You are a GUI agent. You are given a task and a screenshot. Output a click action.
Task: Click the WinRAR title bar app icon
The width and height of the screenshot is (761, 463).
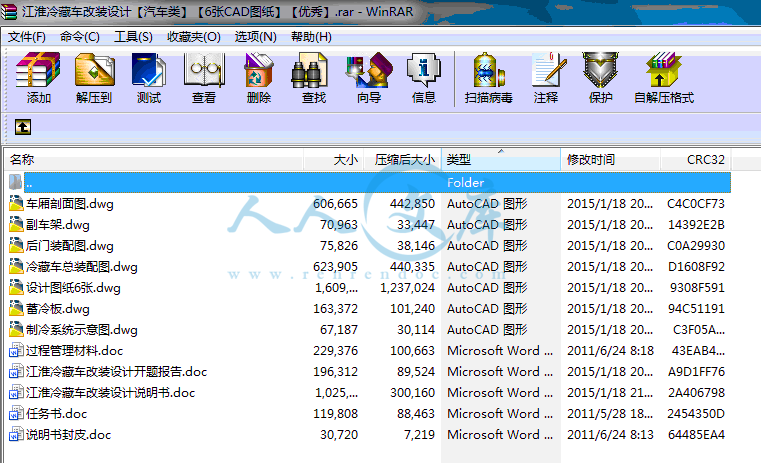pos(9,11)
